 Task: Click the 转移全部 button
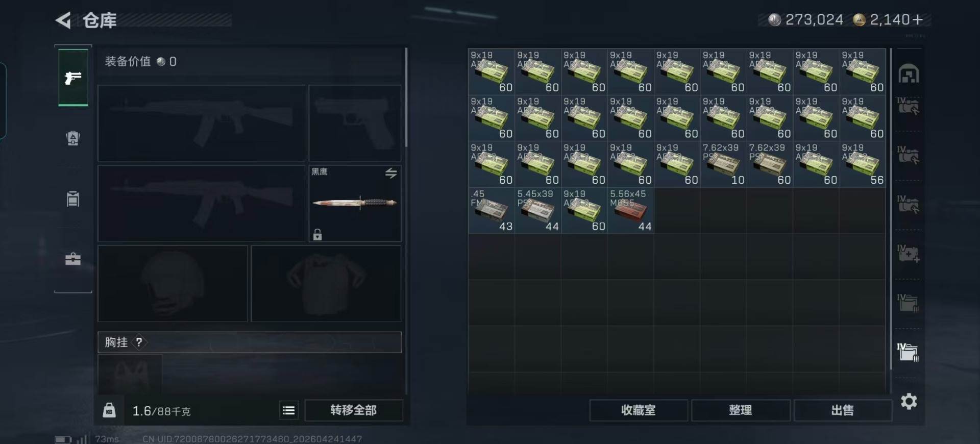353,410
